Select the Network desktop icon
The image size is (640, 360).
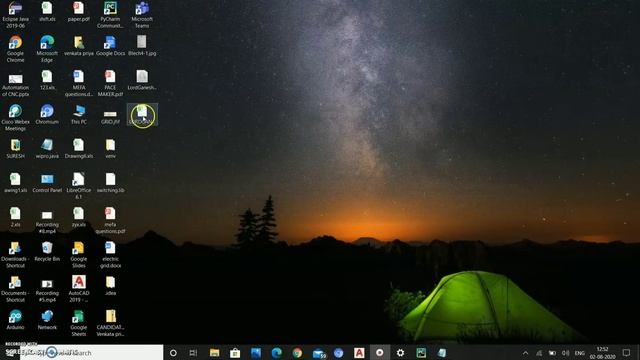pos(47,320)
